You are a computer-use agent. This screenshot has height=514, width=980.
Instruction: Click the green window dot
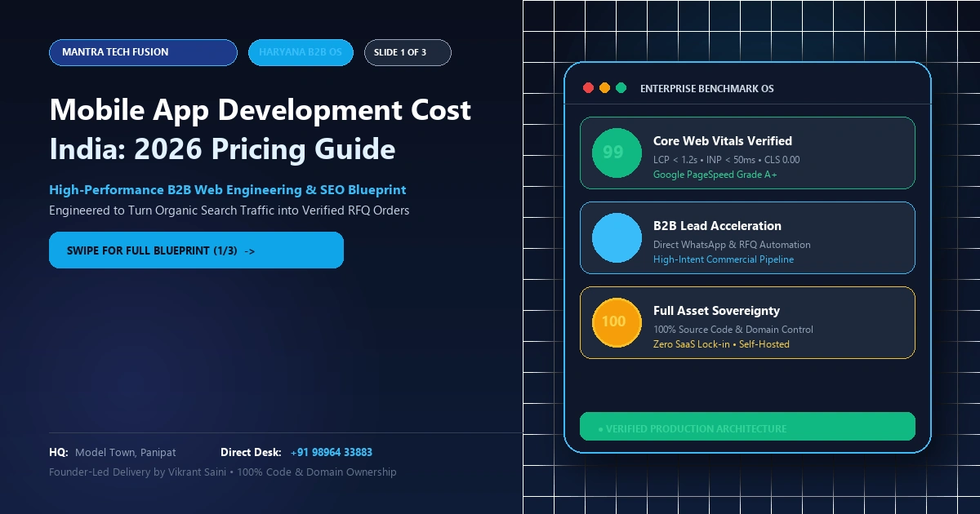click(x=621, y=88)
